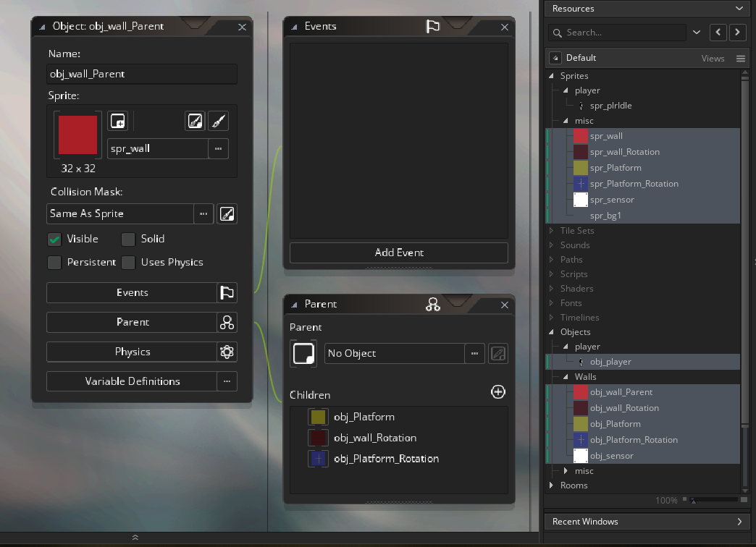This screenshot has height=547, width=756.
Task: Select spr_plrIdle in resource tree
Action: coord(610,106)
